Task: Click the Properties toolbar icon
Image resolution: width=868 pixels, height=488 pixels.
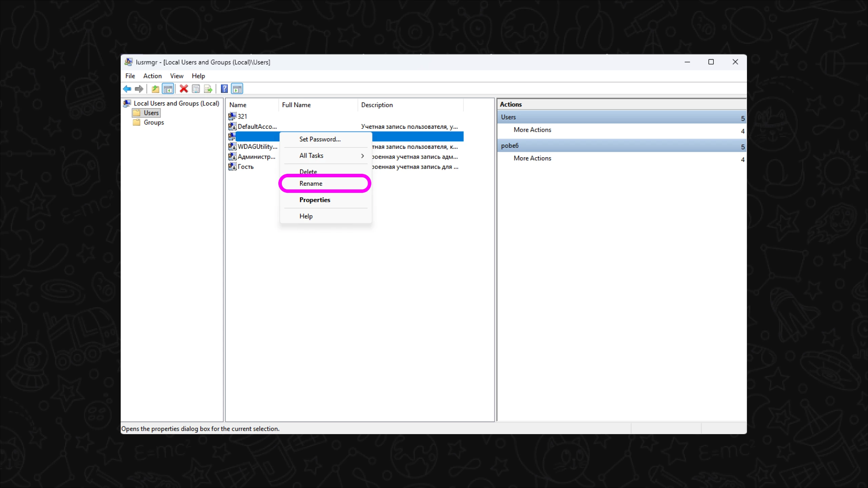Action: click(196, 89)
